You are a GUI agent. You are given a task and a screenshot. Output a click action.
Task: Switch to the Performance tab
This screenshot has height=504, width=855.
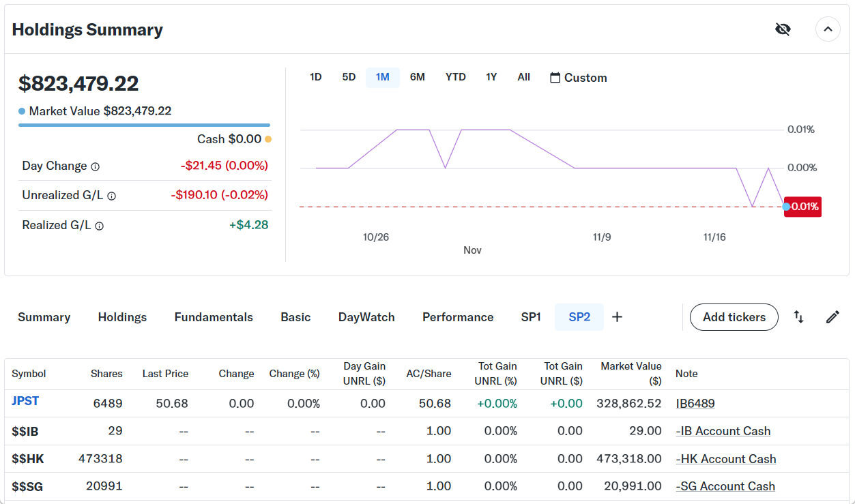click(x=457, y=317)
